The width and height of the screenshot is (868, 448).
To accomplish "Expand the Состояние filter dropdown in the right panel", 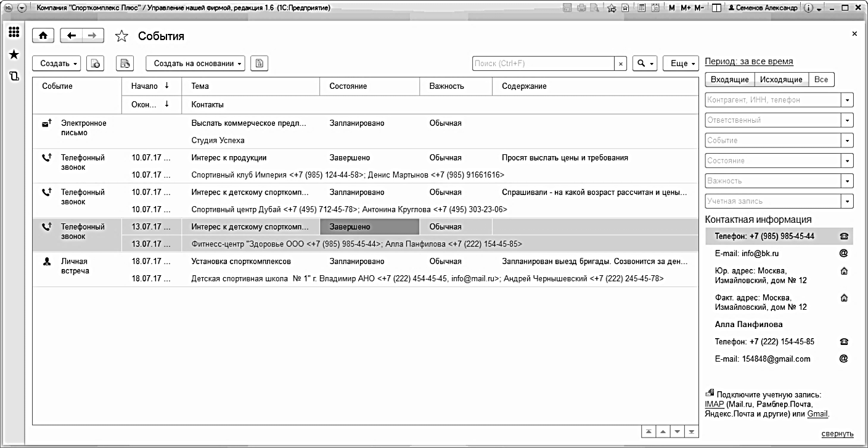I will pos(848,161).
